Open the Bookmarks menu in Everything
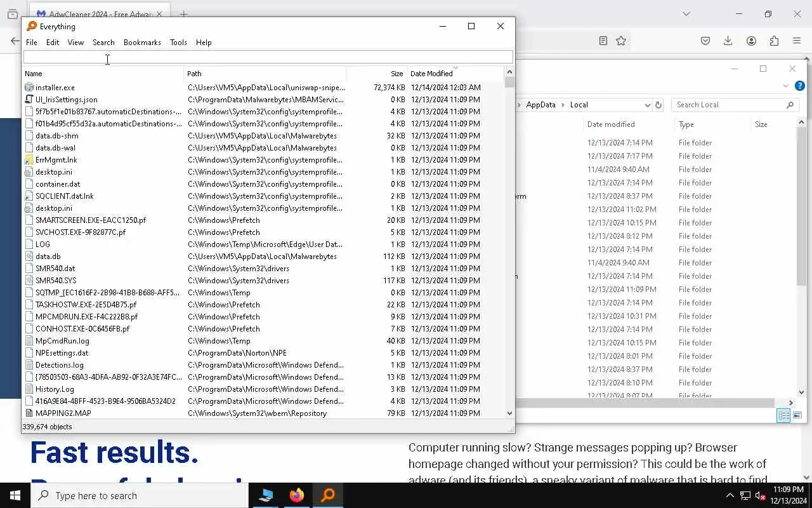 pos(142,43)
